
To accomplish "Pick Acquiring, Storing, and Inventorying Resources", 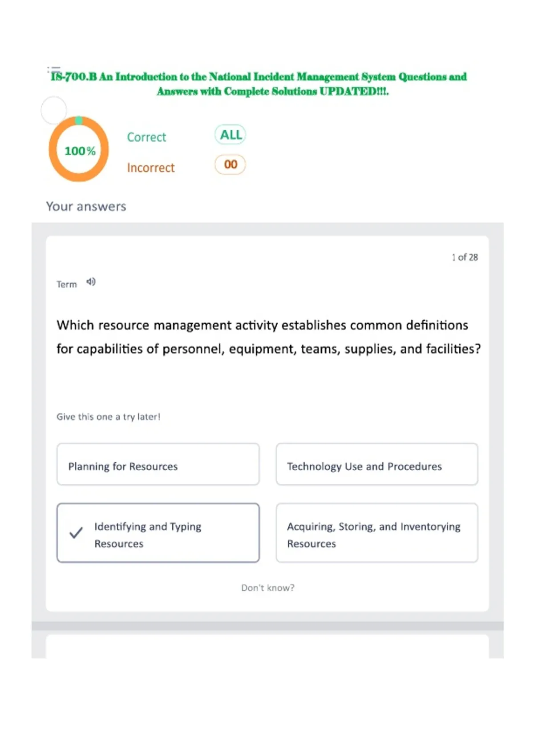I will click(377, 533).
